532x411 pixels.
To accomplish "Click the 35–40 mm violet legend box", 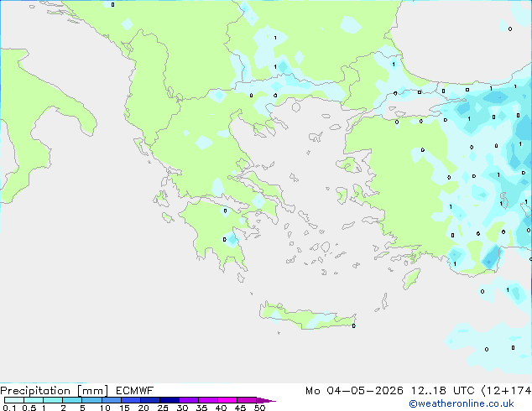I will pos(207,400).
